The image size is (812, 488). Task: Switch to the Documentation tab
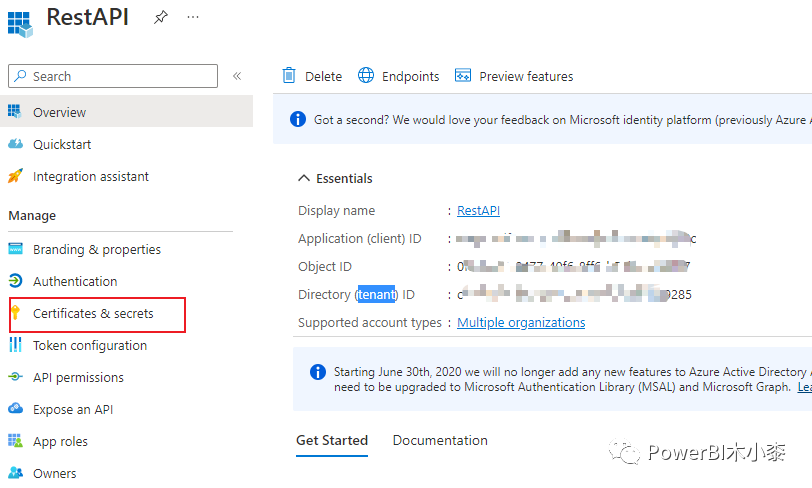coord(440,440)
